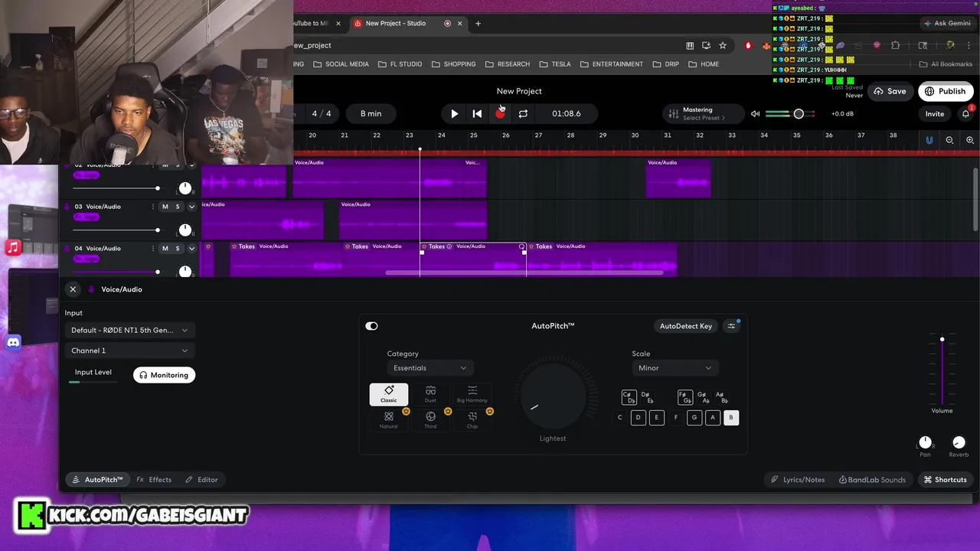
Task: Open the BandLab Sounds tab
Action: tap(873, 480)
